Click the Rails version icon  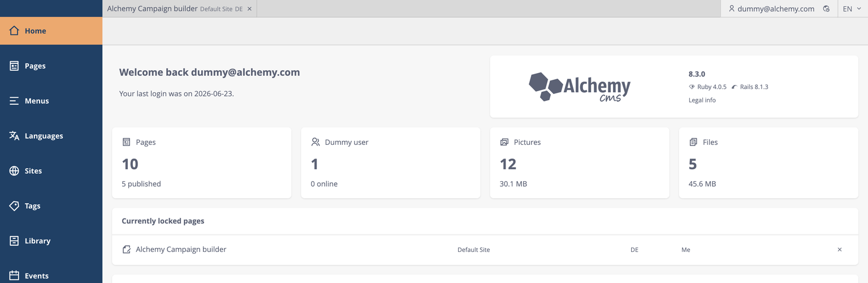(735, 87)
